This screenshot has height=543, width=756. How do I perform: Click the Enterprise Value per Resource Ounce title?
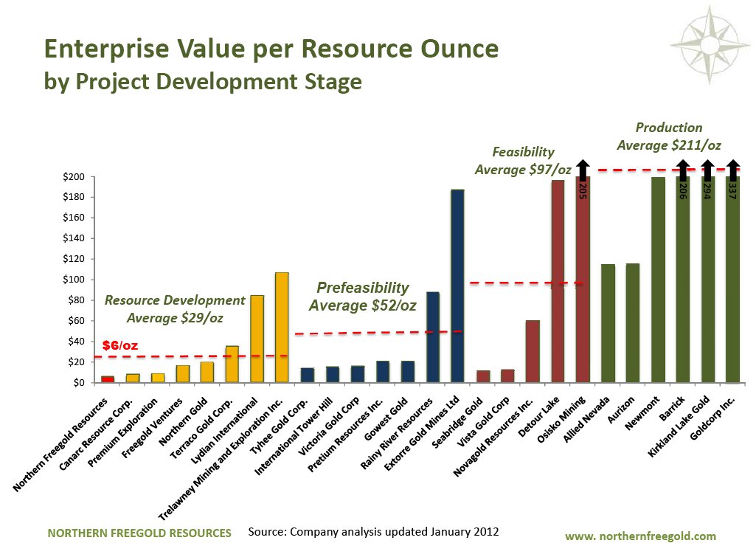click(271, 49)
